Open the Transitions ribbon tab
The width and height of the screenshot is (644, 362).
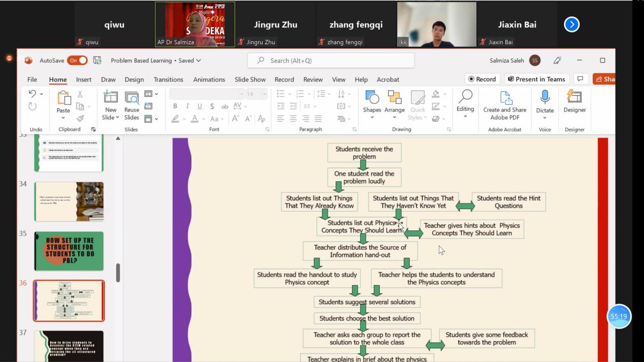tap(168, 79)
